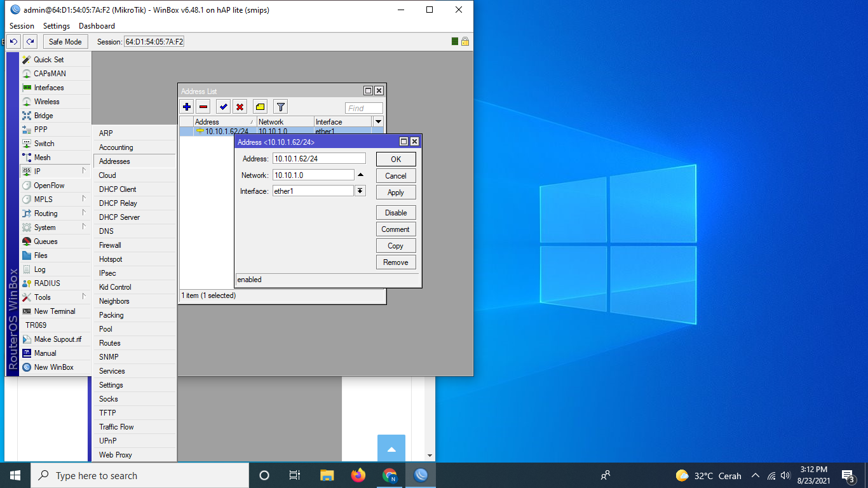This screenshot has width=868, height=488.
Task: Click blue plus Add in Address List
Action: pyautogui.click(x=187, y=107)
